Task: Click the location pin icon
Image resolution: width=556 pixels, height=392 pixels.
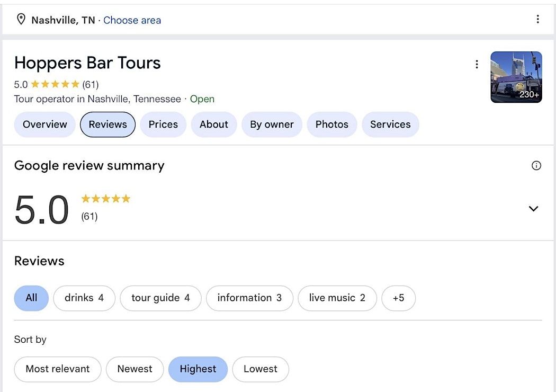Action: (x=21, y=20)
